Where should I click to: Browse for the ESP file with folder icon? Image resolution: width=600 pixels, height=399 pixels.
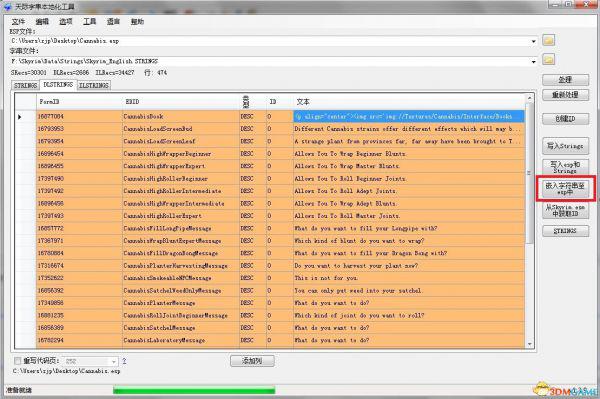point(548,40)
